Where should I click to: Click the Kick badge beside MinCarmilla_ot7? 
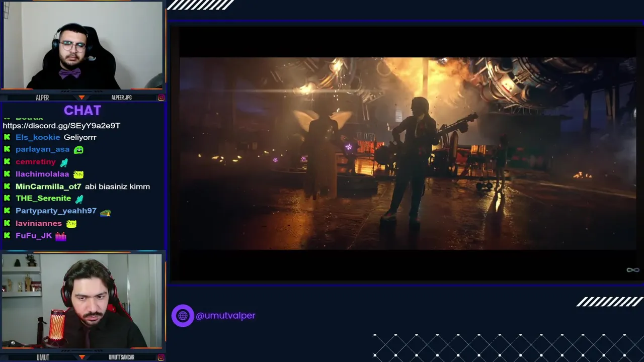[7, 187]
